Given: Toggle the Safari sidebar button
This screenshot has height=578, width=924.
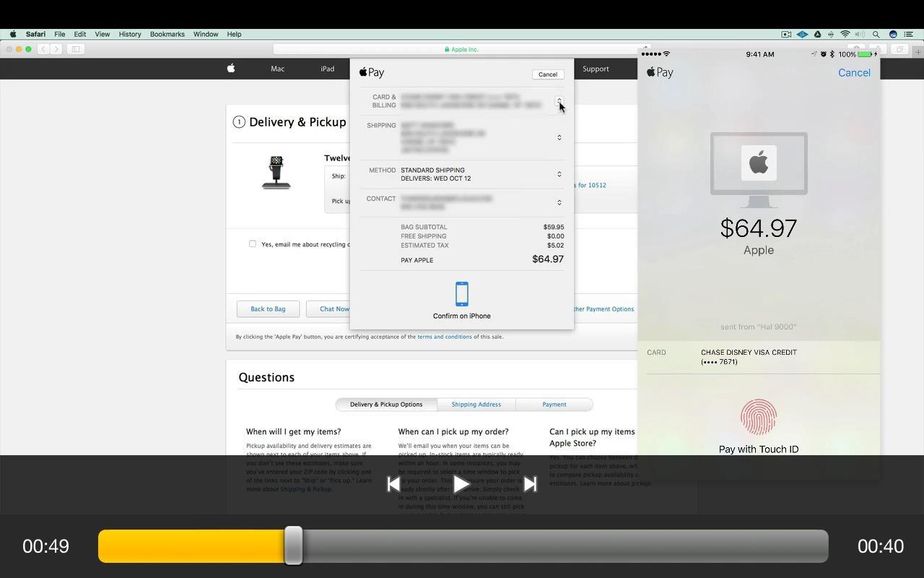Looking at the screenshot, I should (76, 49).
